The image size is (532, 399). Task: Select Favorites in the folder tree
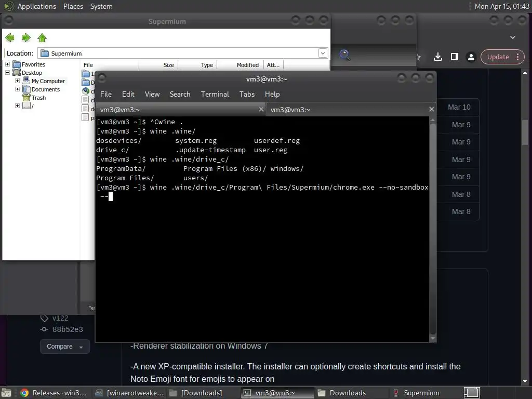[33, 64]
